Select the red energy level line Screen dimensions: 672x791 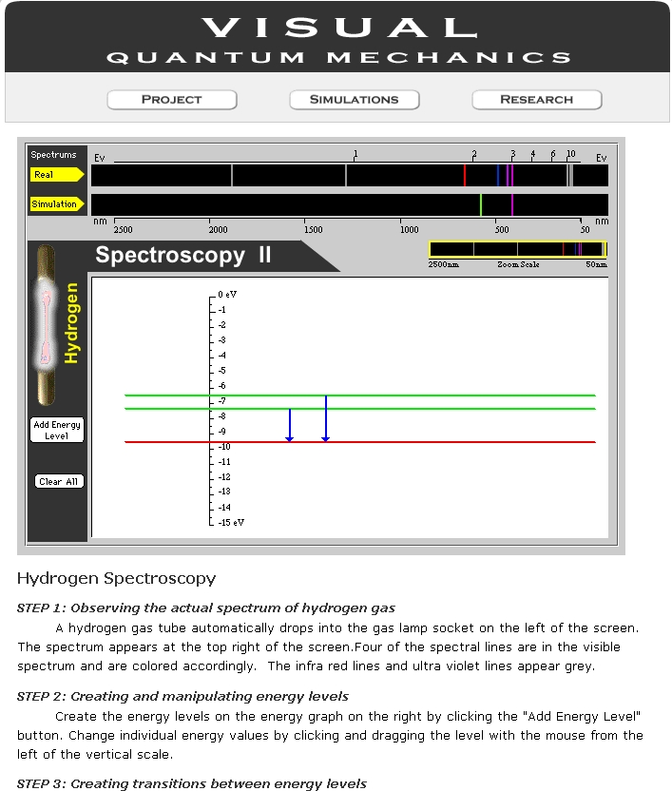coord(359,442)
